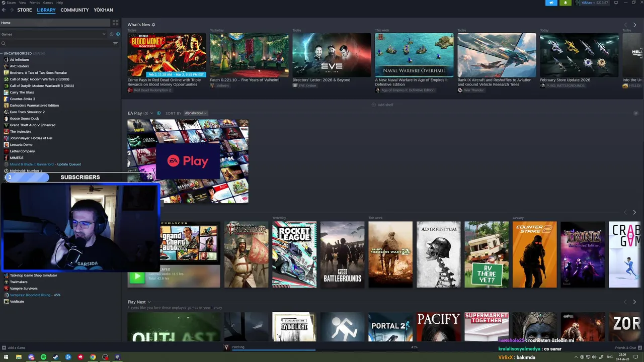Open the View menu
This screenshot has height=362, width=644.
coord(23,3)
